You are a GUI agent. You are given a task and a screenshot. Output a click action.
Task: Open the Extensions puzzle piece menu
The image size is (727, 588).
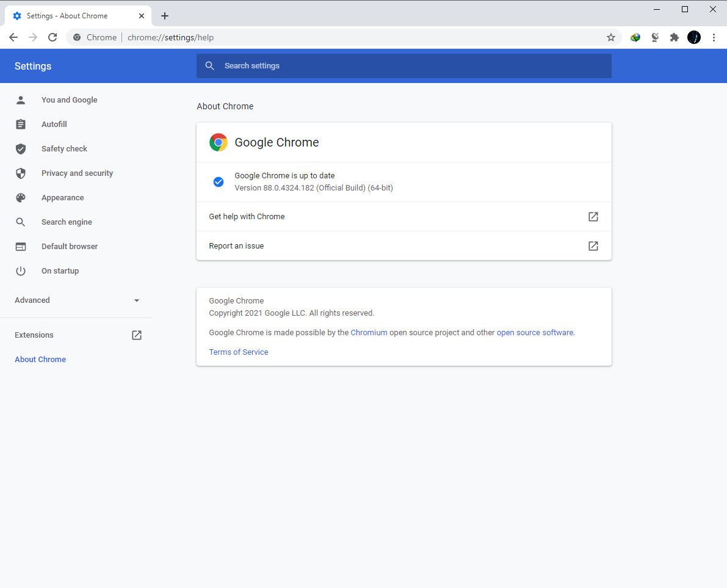click(674, 38)
